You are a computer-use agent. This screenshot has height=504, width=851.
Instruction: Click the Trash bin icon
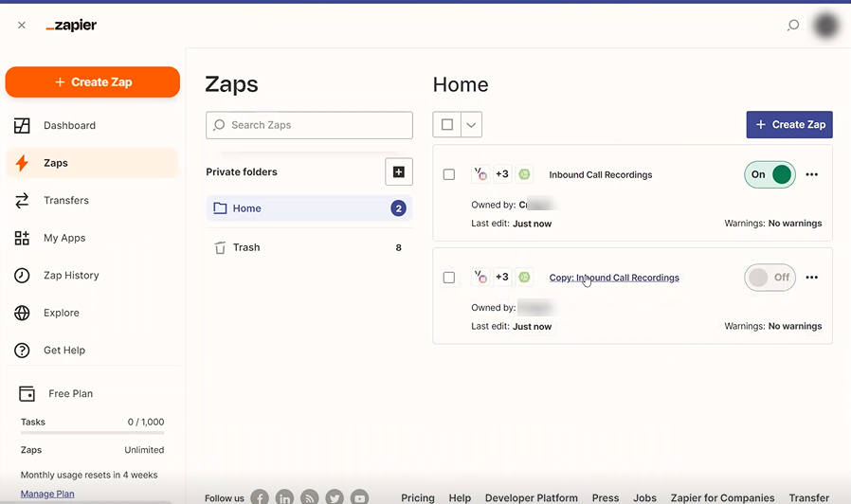click(x=220, y=247)
